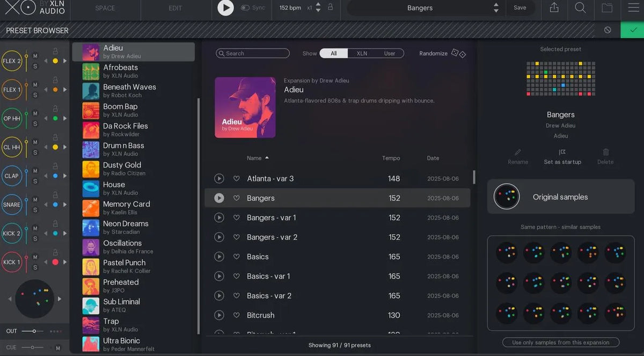The height and width of the screenshot is (356, 644).
Task: Play the Atlanta - var 3 preset preview
Action: point(219,178)
